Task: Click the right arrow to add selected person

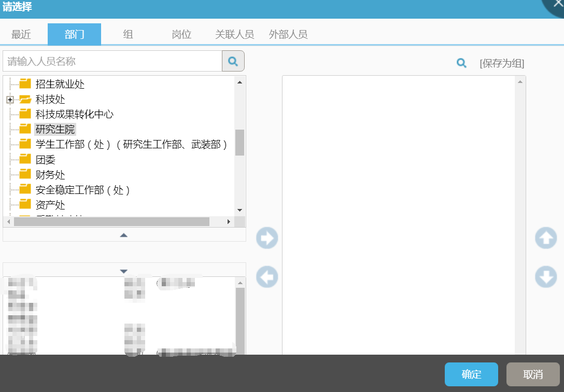Action: [267, 239]
